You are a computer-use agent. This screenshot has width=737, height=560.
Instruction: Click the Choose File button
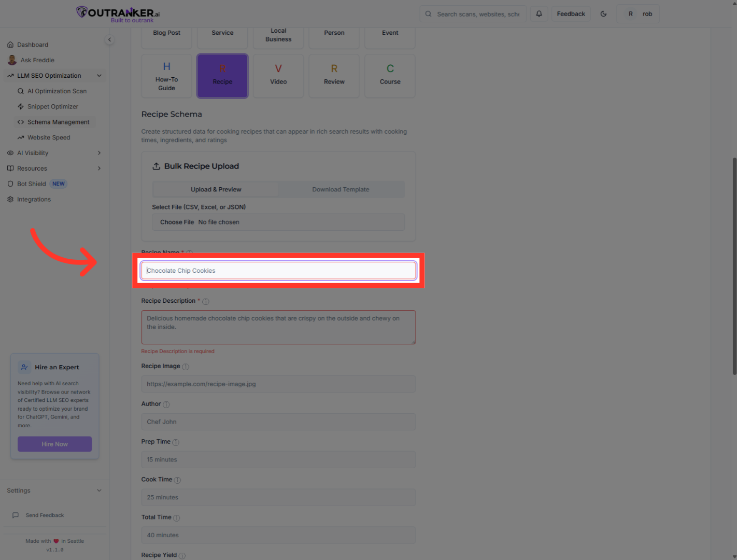click(x=177, y=222)
